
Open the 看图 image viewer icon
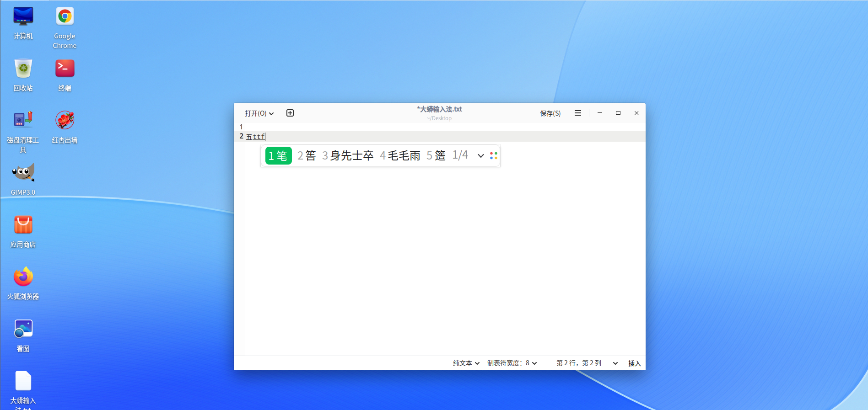[x=23, y=336]
